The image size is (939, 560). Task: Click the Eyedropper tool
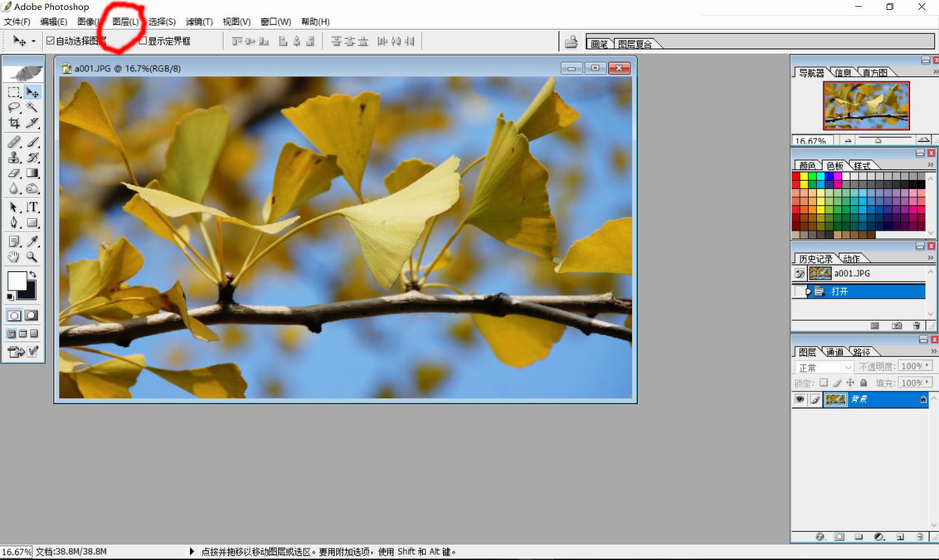32,241
